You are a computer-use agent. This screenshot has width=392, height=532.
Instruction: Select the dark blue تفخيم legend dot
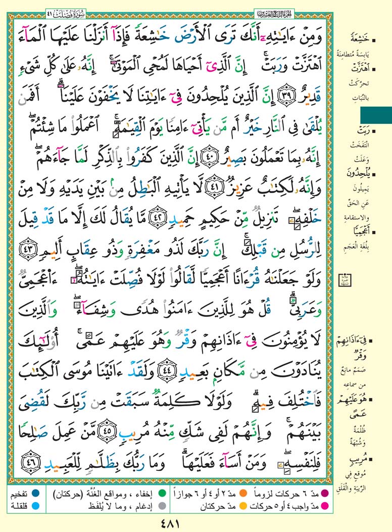(x=34, y=494)
